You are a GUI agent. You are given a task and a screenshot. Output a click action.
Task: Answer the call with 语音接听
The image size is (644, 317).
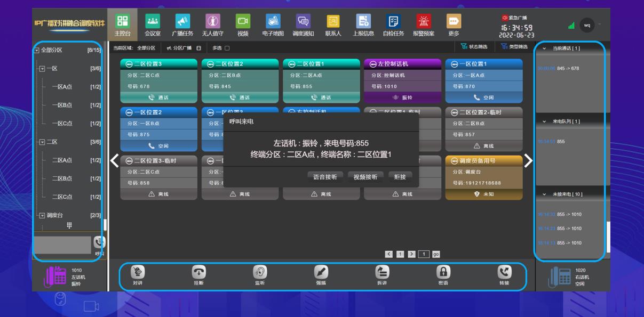[325, 177]
